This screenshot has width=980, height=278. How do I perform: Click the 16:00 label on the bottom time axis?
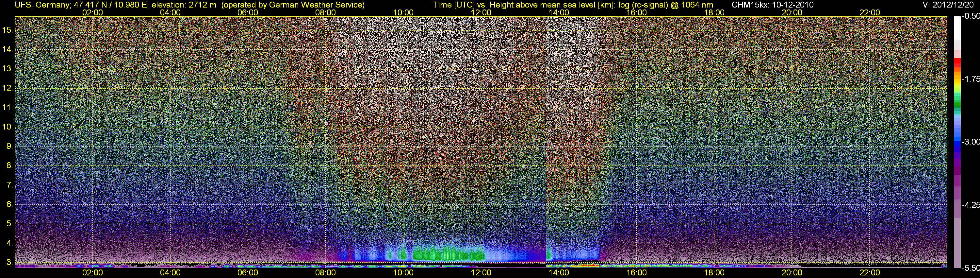[636, 273]
